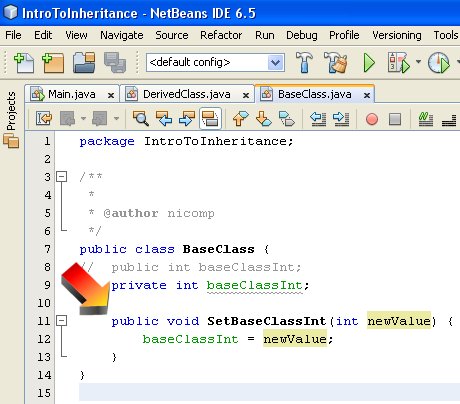Click the Last Edit location icon
Image resolution: width=460 pixels, height=404 pixels.
pyautogui.click(x=44, y=118)
